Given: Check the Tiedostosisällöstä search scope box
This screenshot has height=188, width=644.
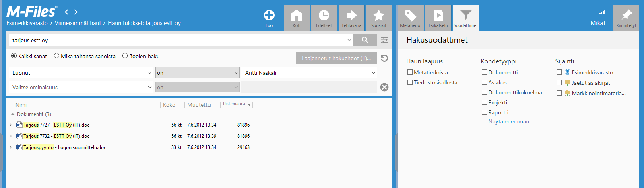Looking at the screenshot, I should click(410, 82).
